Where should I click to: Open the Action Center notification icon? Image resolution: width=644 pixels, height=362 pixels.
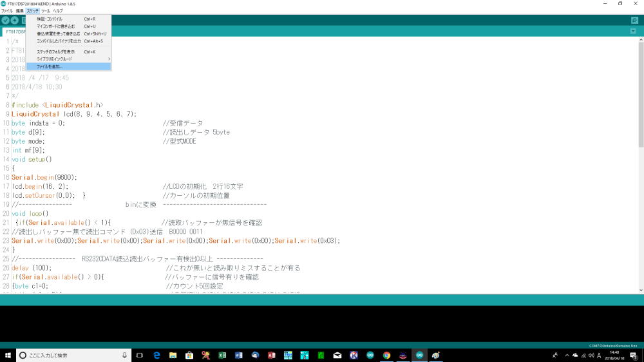click(634, 356)
